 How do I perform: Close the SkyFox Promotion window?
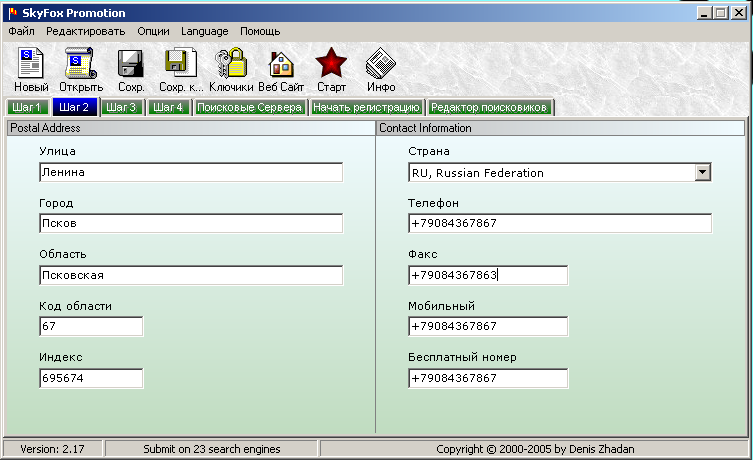pos(739,13)
